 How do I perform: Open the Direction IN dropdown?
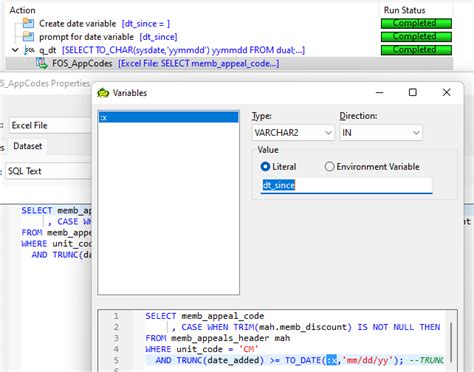click(x=381, y=133)
